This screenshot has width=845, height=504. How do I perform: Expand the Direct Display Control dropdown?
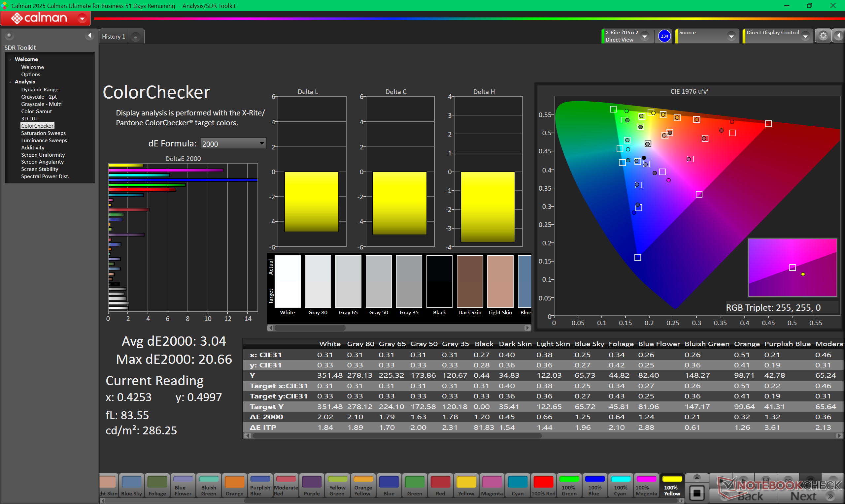[805, 36]
